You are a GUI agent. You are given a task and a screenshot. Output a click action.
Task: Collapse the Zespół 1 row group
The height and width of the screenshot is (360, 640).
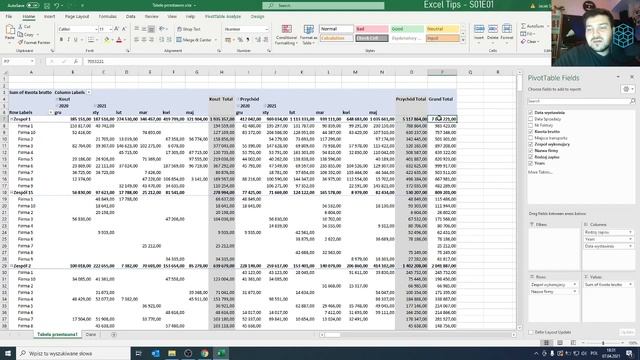point(11,119)
